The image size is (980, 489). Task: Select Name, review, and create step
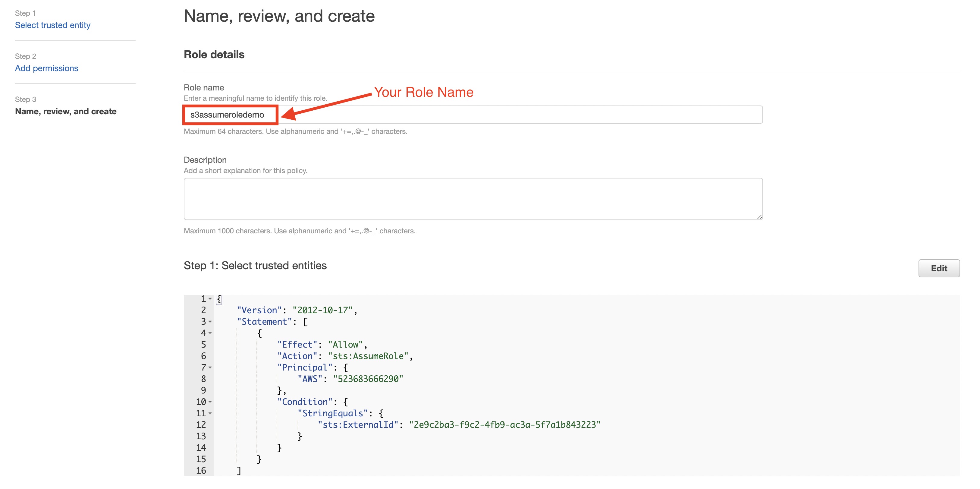65,111
